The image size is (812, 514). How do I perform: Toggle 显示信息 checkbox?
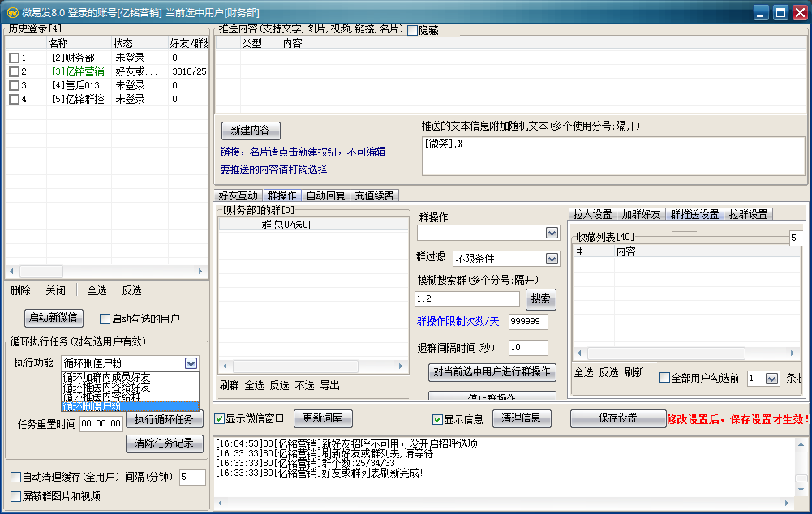(437, 419)
